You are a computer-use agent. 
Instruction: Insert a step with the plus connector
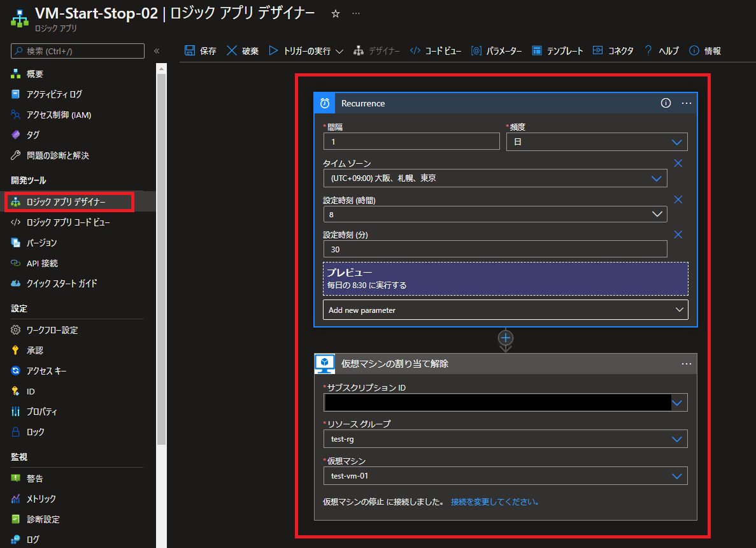(x=505, y=338)
